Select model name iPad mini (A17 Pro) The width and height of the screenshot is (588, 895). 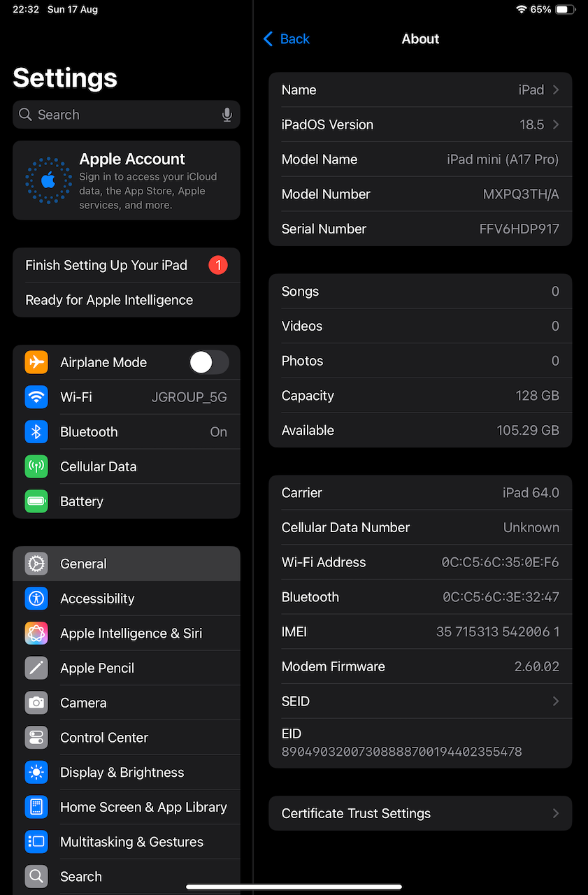(503, 159)
